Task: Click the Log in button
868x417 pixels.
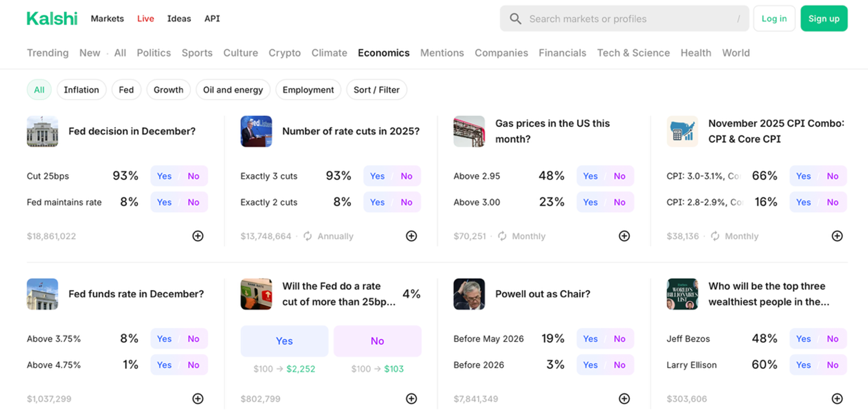Action: 774,19
